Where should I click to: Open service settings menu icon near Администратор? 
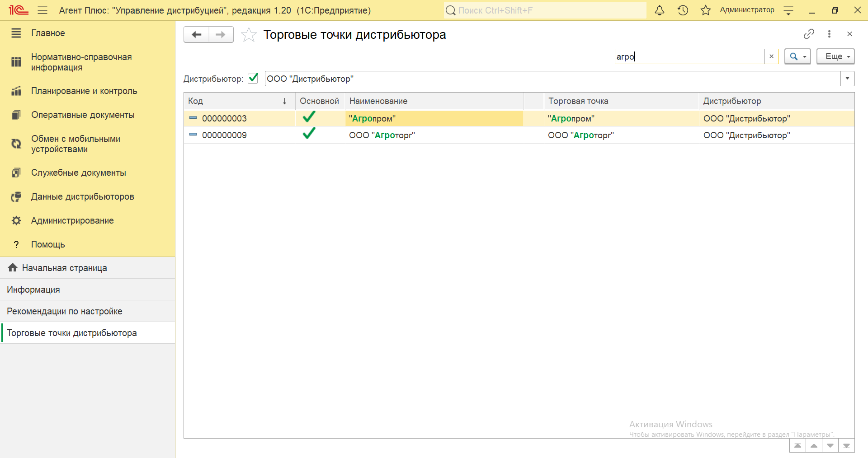point(788,10)
